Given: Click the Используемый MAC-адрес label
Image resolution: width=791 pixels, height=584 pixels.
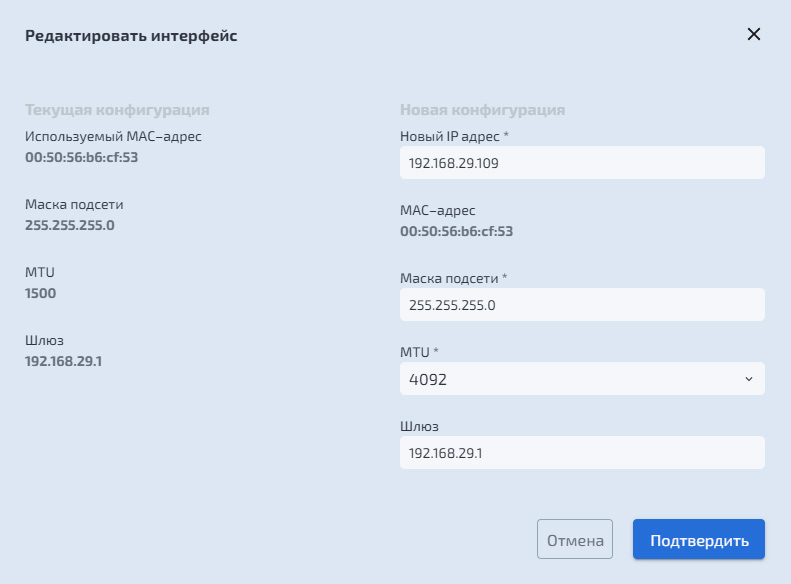Looking at the screenshot, I should tap(114, 136).
